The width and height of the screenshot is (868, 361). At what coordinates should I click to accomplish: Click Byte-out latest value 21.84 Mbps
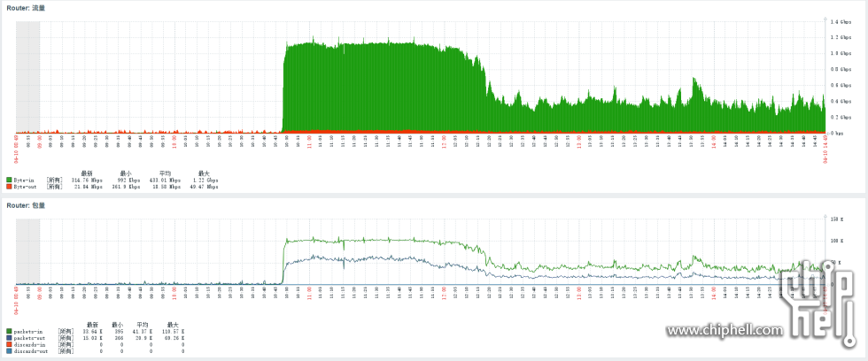coord(89,187)
